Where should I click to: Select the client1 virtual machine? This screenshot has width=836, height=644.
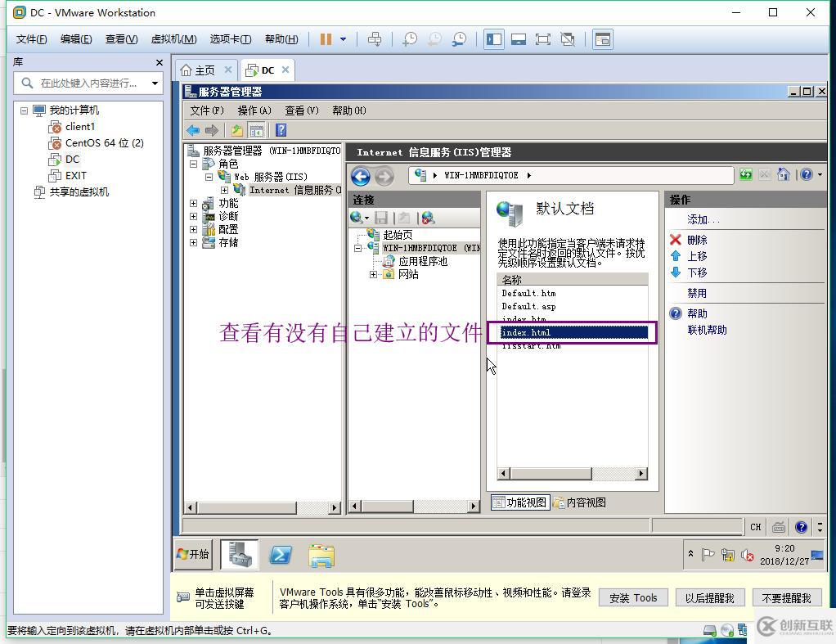pos(79,127)
